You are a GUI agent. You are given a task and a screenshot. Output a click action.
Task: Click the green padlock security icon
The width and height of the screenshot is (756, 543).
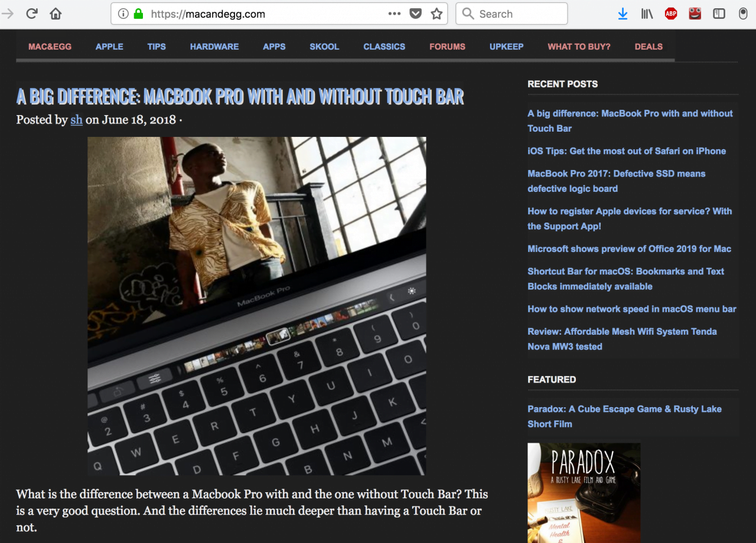[138, 14]
